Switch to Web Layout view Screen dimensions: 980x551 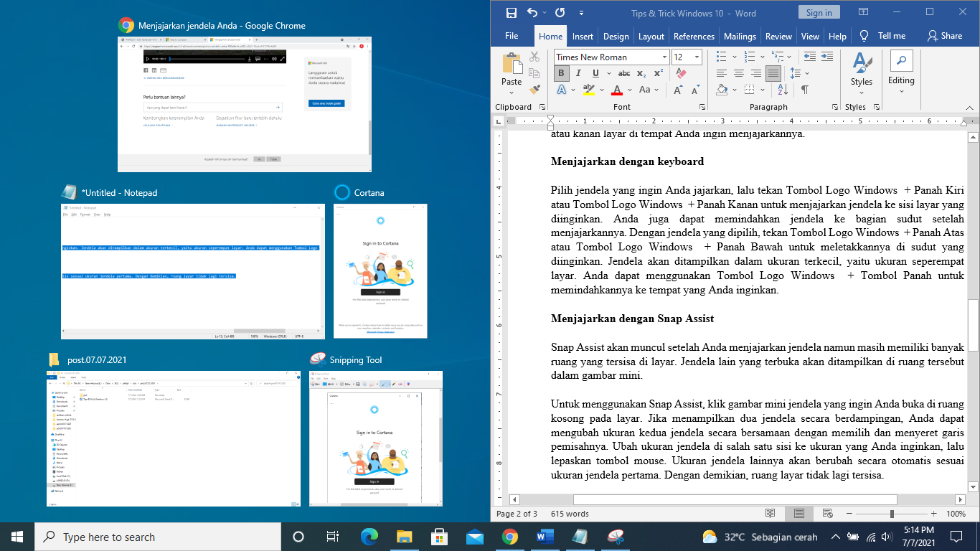point(827,514)
